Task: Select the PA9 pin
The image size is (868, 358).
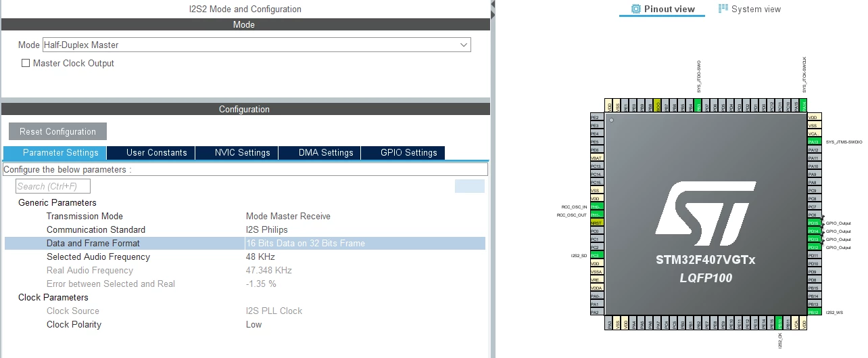Action: (815, 175)
